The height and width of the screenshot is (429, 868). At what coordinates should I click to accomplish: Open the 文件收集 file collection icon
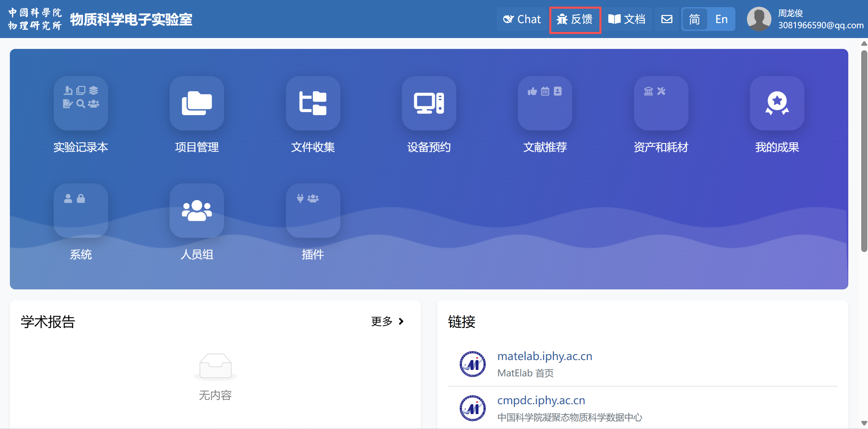point(313,103)
